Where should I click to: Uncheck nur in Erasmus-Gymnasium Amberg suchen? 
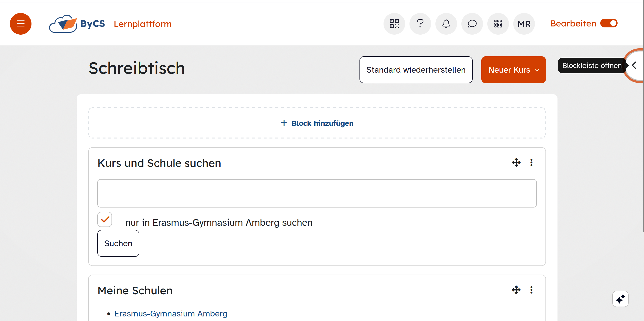click(105, 220)
